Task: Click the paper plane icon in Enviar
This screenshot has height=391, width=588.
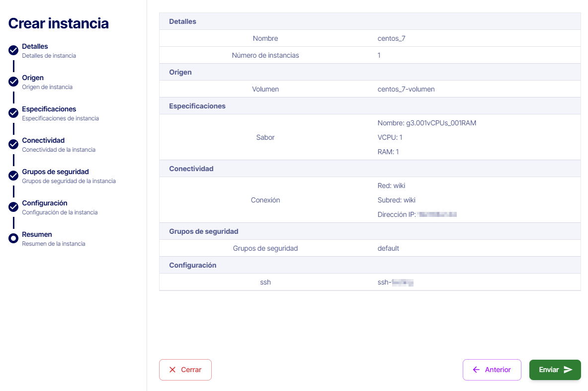Action: click(x=568, y=370)
